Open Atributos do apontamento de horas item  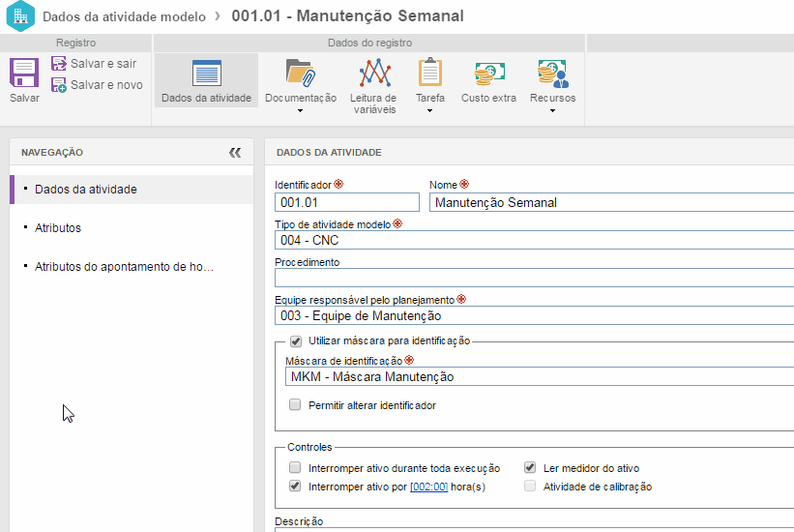click(x=123, y=267)
